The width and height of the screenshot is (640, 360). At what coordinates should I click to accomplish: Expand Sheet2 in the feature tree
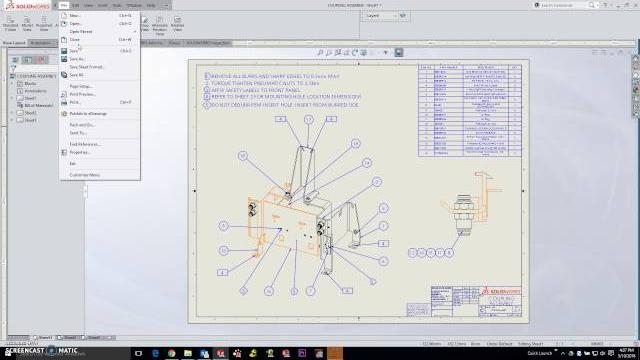click(12, 113)
